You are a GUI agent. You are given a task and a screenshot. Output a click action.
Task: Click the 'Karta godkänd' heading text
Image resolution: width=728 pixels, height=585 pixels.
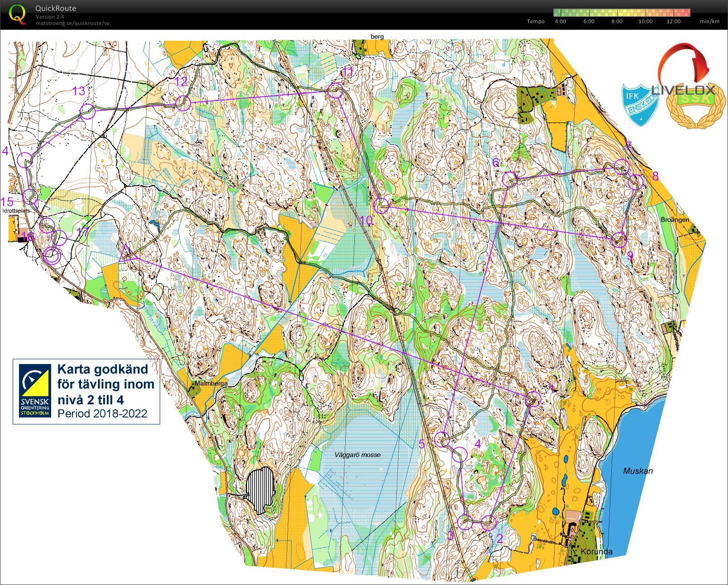pos(103,369)
